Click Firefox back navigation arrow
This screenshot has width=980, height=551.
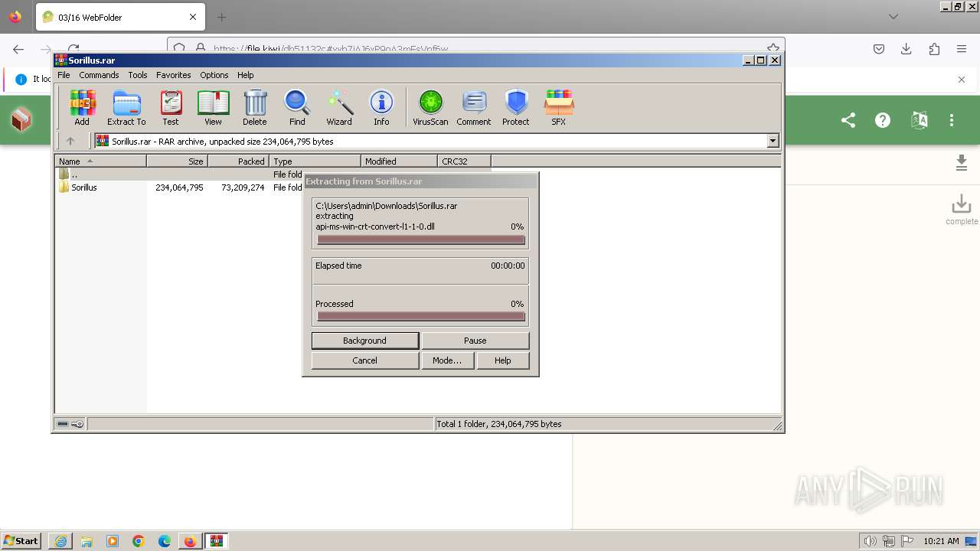[18, 49]
